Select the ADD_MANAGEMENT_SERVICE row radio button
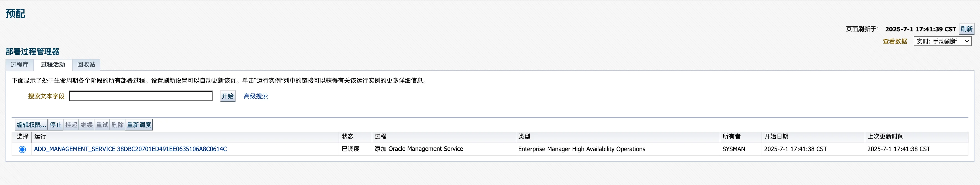Image resolution: width=980 pixels, height=185 pixels. [x=22, y=150]
